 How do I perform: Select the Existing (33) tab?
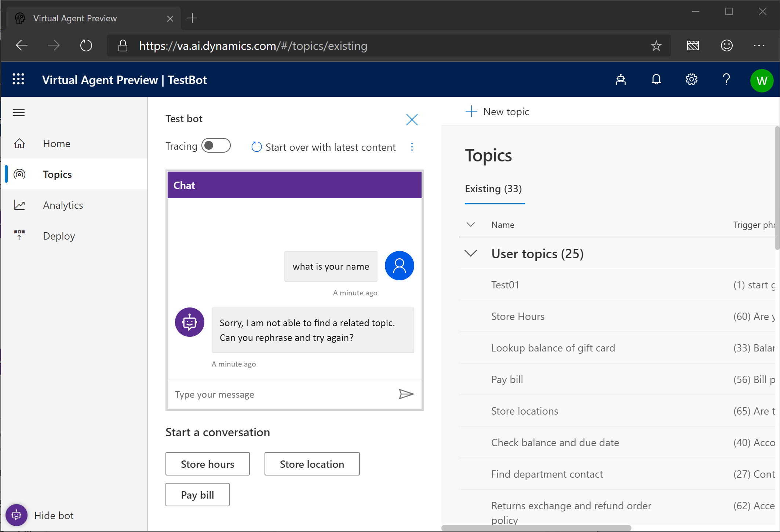[x=493, y=189]
